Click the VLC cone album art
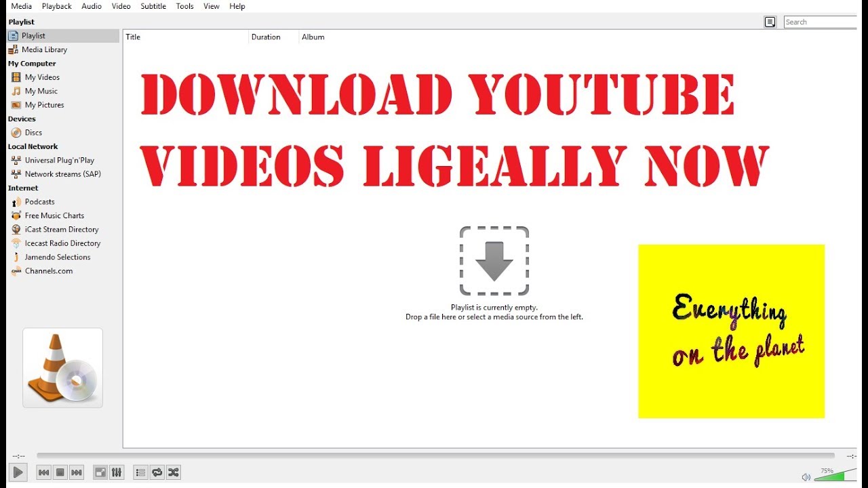Screen dimensions: 868x488 (62, 368)
